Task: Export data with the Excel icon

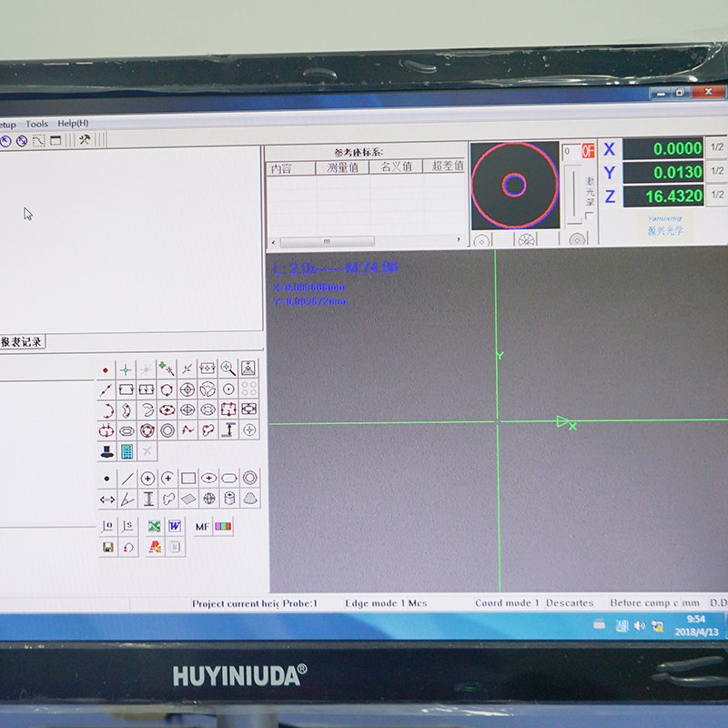Action: [x=155, y=526]
